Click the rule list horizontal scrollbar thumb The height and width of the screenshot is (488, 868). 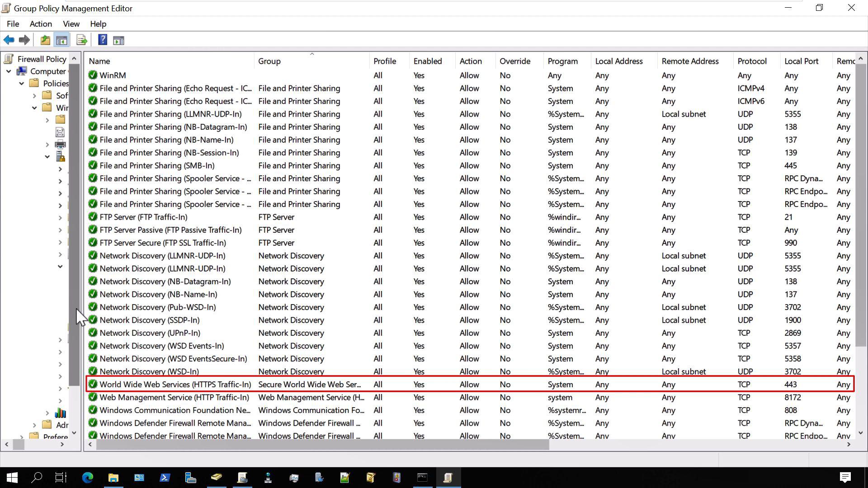322,445
